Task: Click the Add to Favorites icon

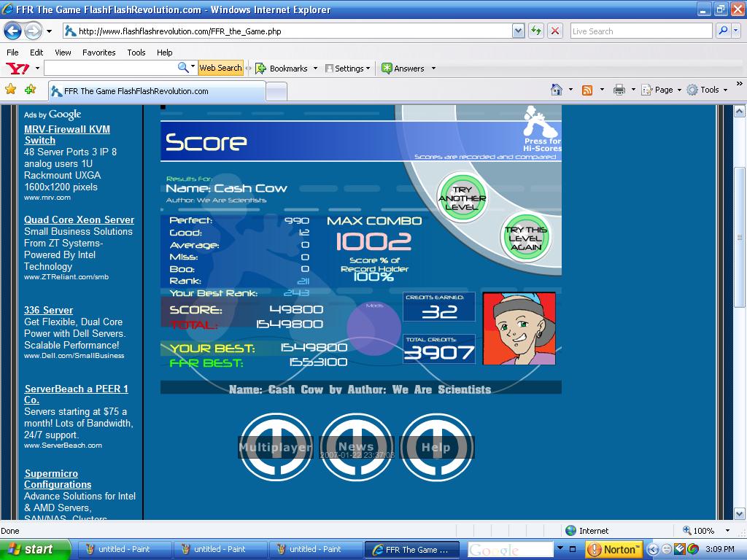Action: click(x=30, y=89)
